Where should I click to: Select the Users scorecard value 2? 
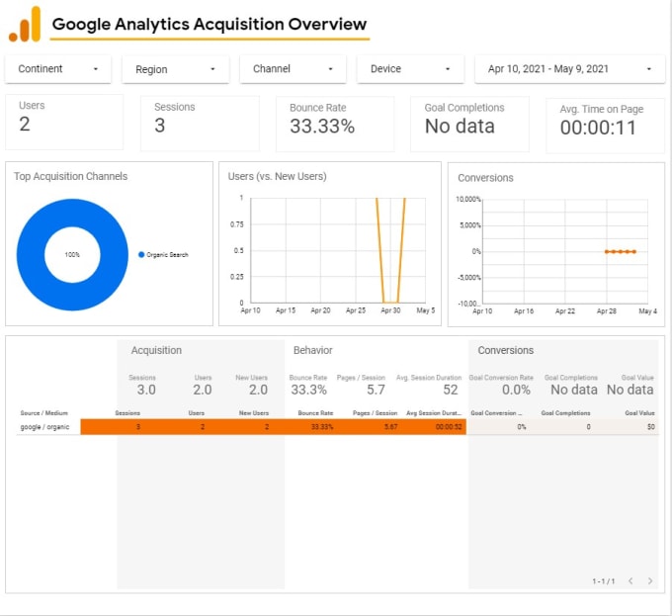coord(25,125)
